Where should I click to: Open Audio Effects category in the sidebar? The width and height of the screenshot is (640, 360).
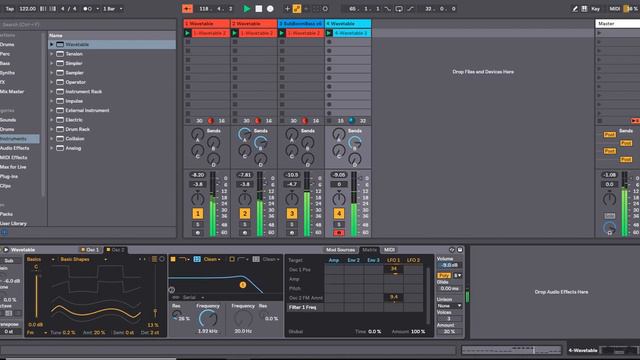point(15,148)
